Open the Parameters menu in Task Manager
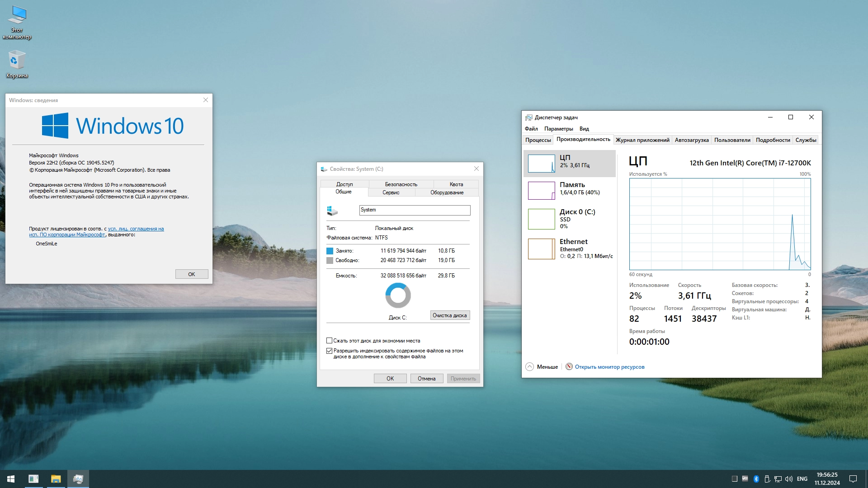Image resolution: width=868 pixels, height=488 pixels. click(x=558, y=129)
